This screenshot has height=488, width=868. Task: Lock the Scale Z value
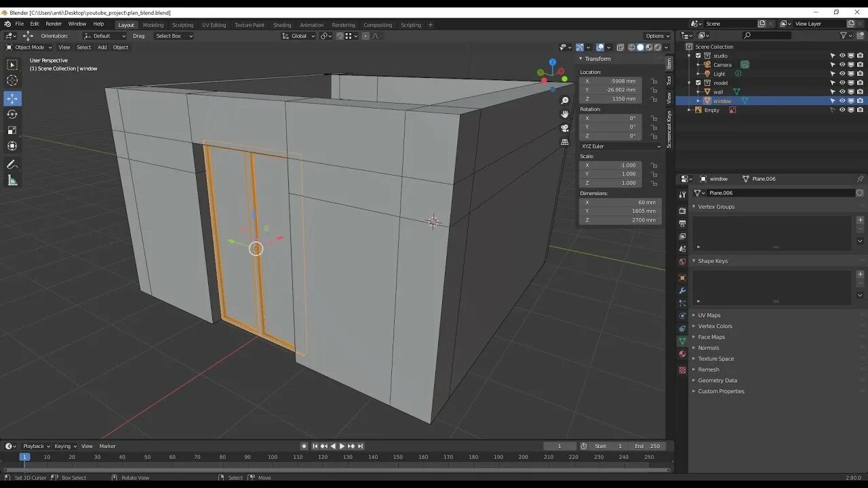[654, 183]
